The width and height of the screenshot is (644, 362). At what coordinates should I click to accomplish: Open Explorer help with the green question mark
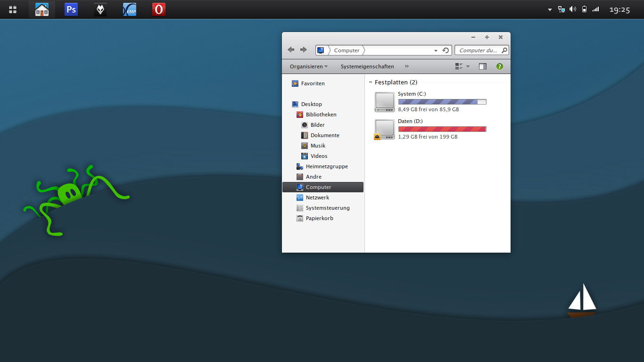(500, 66)
